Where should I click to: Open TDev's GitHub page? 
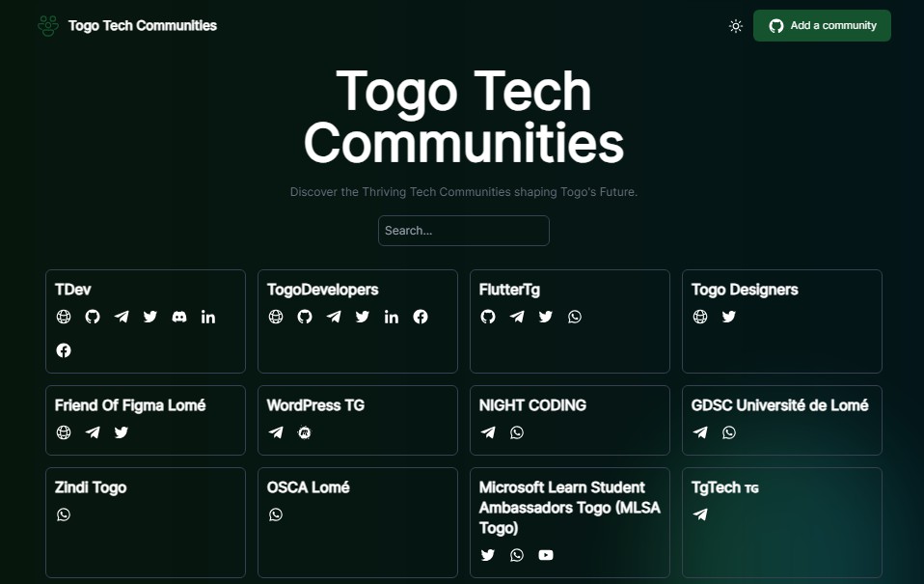point(93,317)
